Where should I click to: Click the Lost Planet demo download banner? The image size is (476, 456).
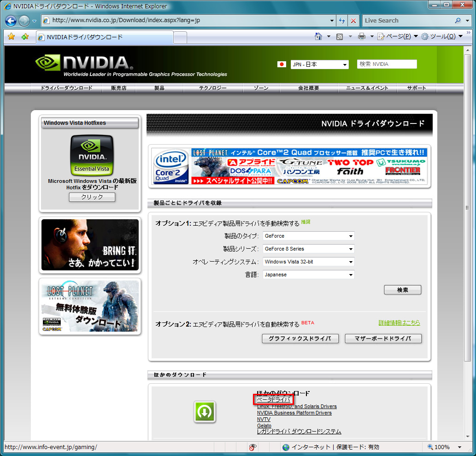(90, 306)
